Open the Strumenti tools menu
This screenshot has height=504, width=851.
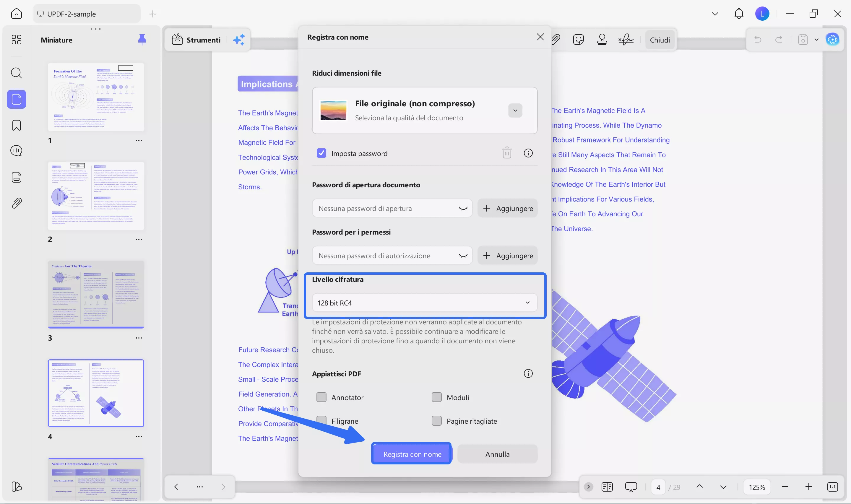197,39
